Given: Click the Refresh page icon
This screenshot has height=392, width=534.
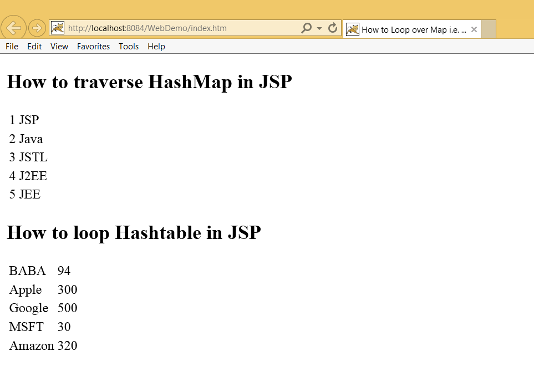Looking at the screenshot, I should pyautogui.click(x=333, y=28).
